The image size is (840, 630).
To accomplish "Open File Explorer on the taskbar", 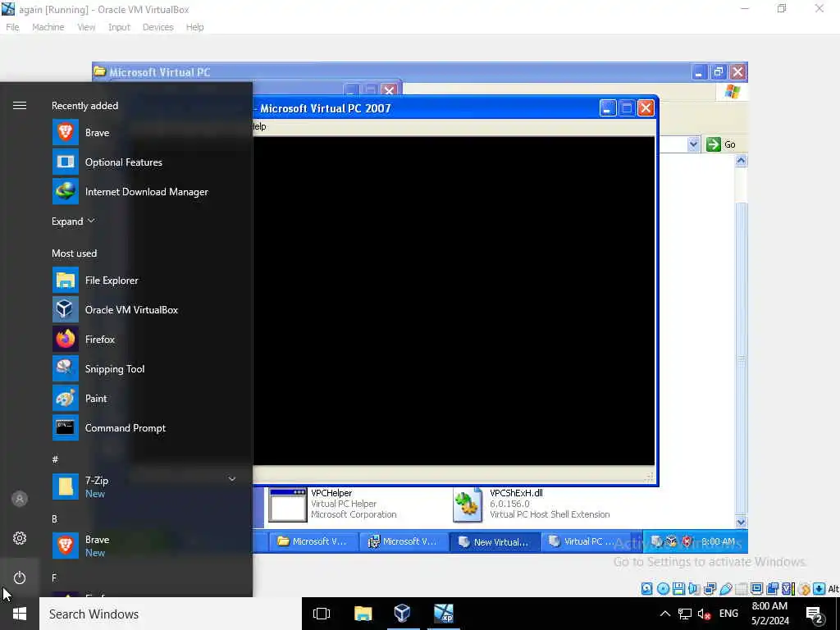I will click(x=363, y=614).
